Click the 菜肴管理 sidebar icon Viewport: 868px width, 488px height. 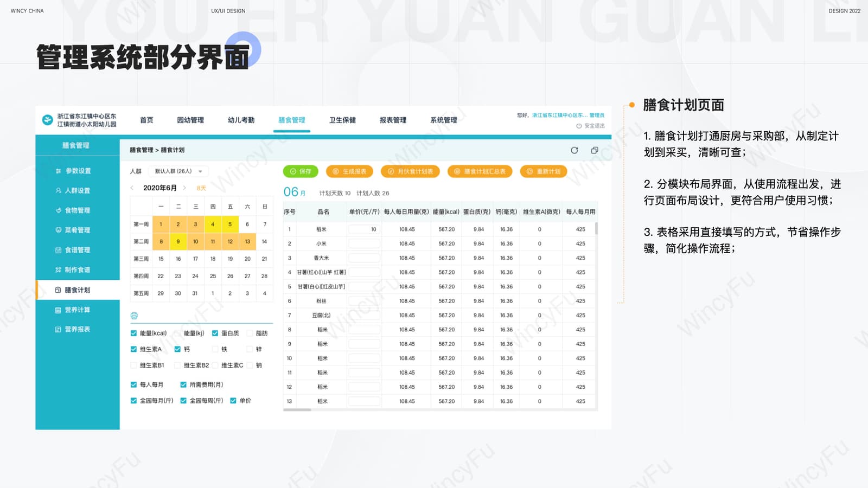[x=58, y=230]
